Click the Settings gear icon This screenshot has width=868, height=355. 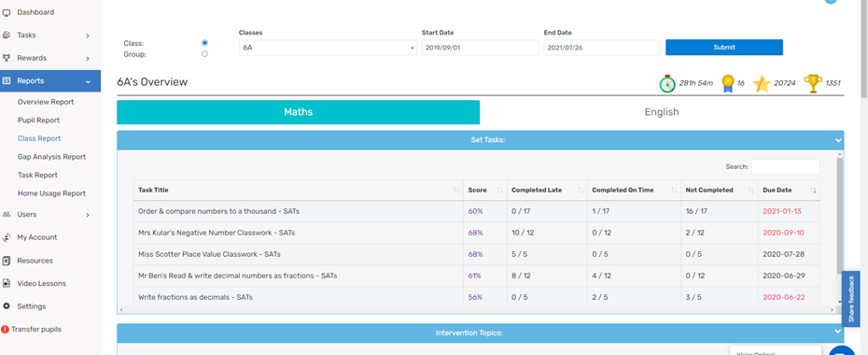(7, 306)
